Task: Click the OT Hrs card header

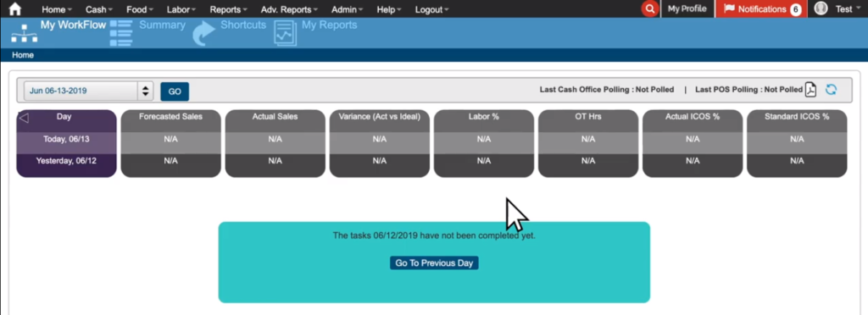Action: pyautogui.click(x=588, y=117)
